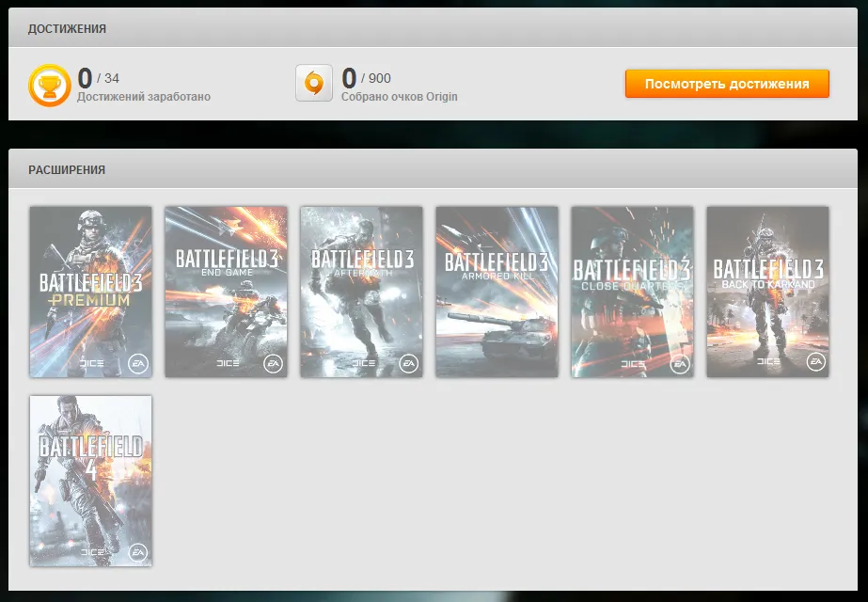Open the Battlefield 4 cover tile

pyautogui.click(x=90, y=480)
